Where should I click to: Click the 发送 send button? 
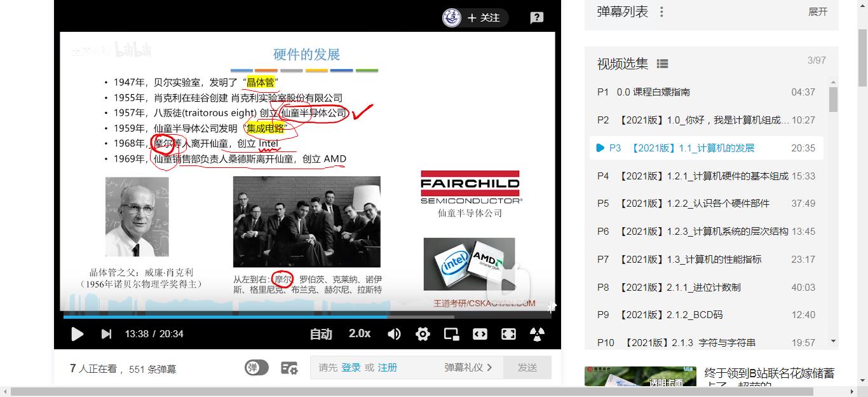(527, 368)
